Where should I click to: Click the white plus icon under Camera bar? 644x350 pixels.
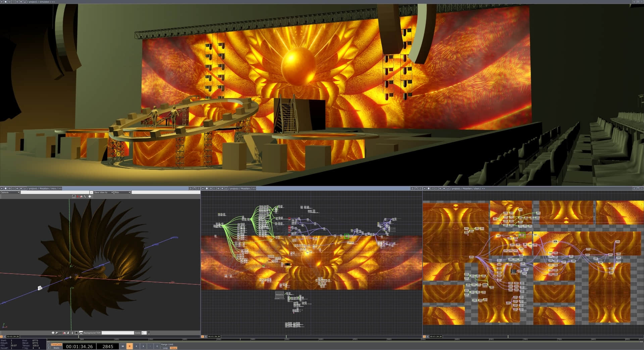pos(90,196)
